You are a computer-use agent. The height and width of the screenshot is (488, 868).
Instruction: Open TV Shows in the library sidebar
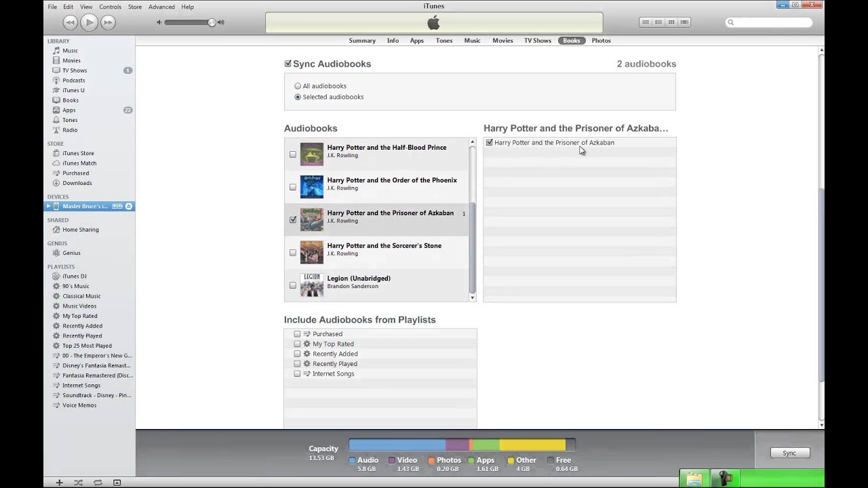(75, 70)
